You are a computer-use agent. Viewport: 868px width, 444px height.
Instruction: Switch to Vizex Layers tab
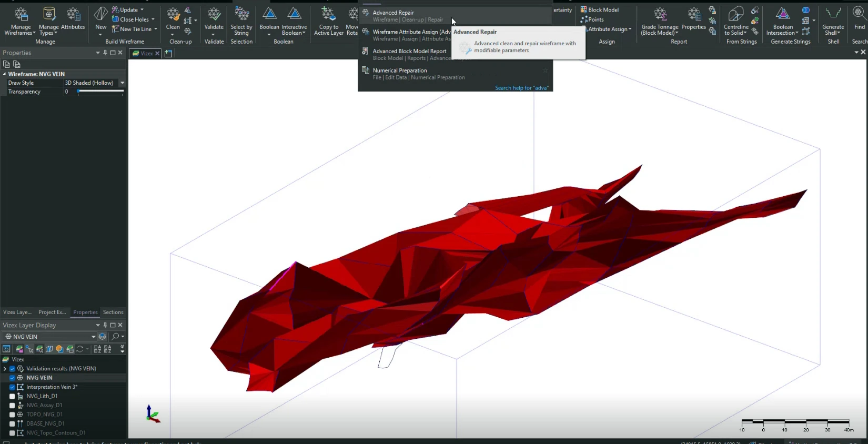17,312
